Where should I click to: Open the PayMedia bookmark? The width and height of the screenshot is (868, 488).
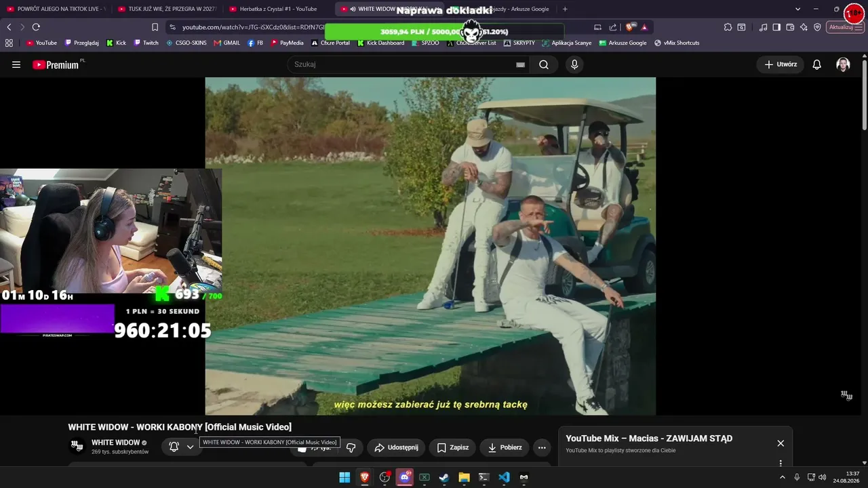pos(287,43)
